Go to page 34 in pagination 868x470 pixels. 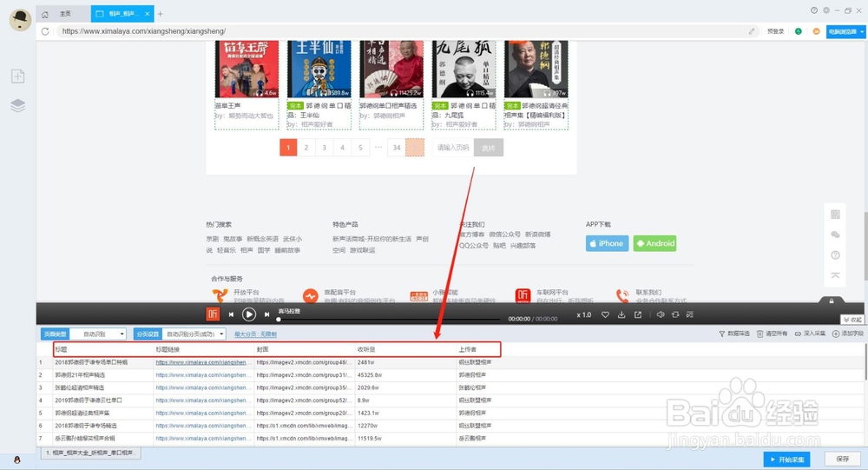pos(397,148)
